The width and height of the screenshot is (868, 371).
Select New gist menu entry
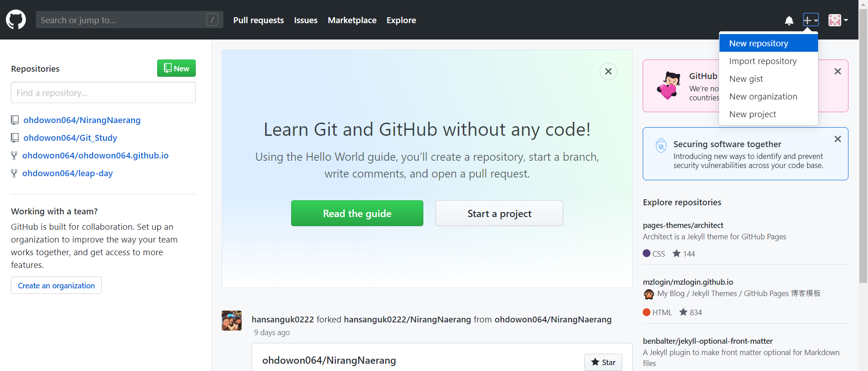(769, 79)
